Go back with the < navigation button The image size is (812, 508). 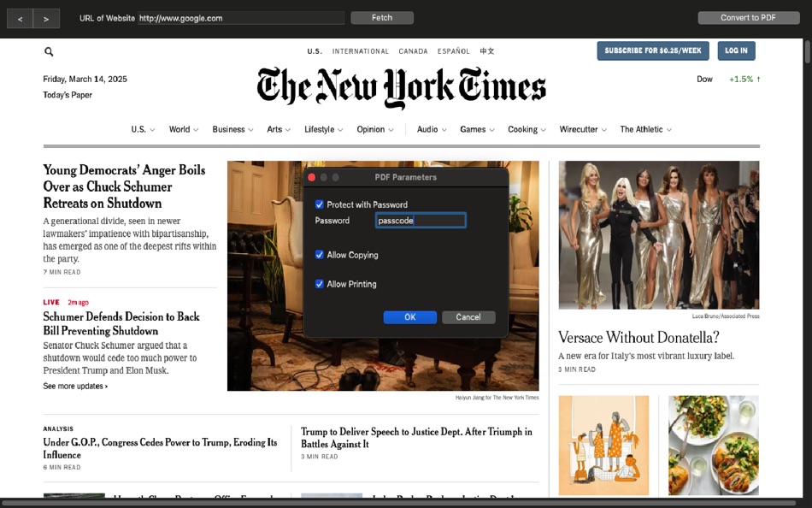[21, 19]
